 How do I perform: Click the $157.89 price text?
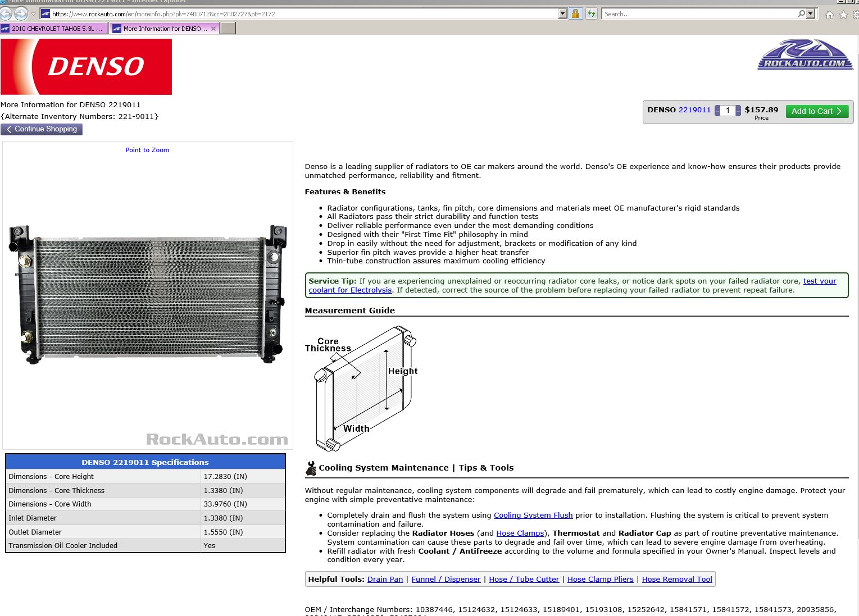coord(761,110)
